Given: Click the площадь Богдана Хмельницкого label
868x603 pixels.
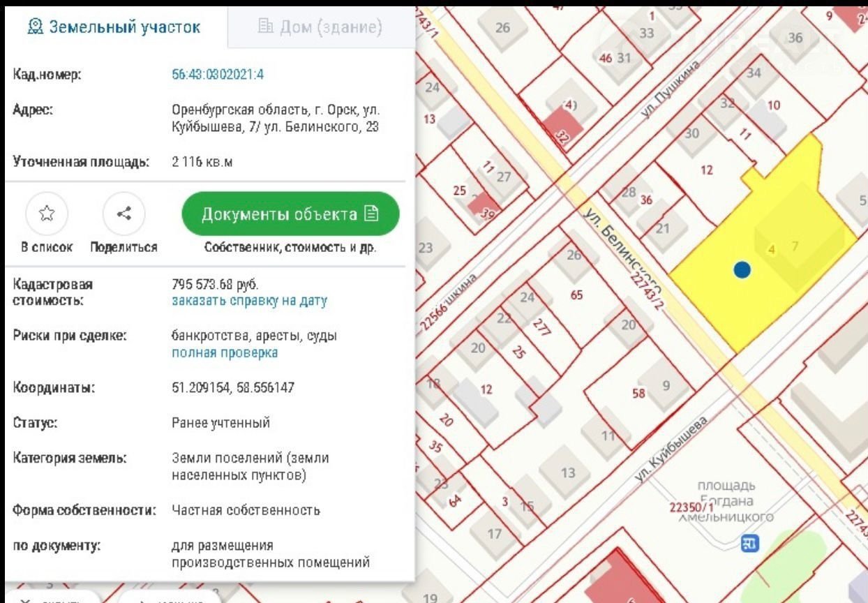Looking at the screenshot, I should tap(726, 501).
